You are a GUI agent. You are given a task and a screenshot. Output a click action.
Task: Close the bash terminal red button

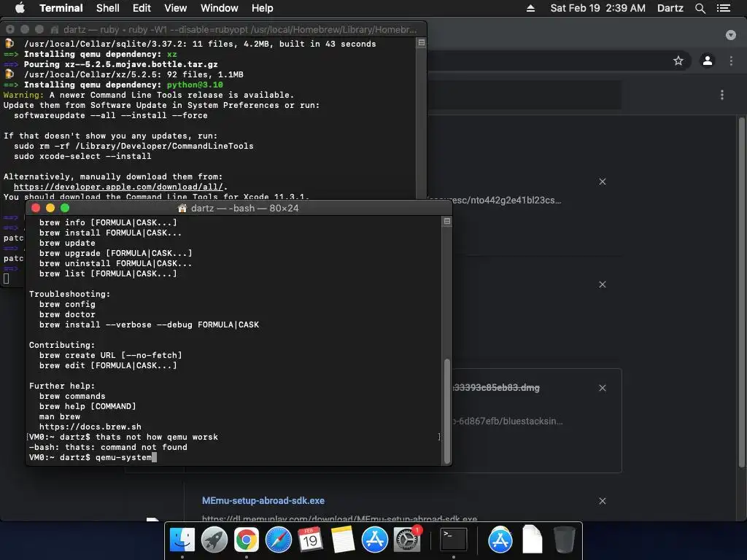tap(36, 208)
